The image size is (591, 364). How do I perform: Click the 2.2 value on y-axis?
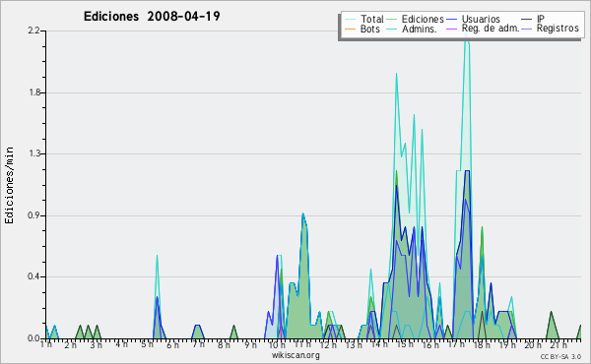pos(33,30)
